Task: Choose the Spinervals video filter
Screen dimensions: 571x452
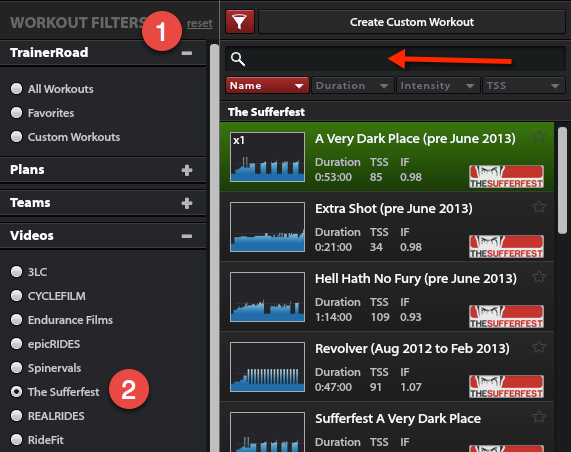Action: (x=16, y=368)
